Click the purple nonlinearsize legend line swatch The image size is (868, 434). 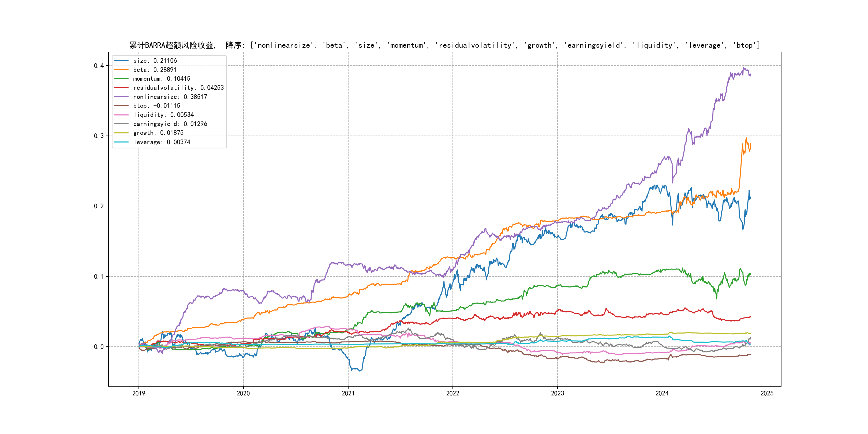(121, 97)
